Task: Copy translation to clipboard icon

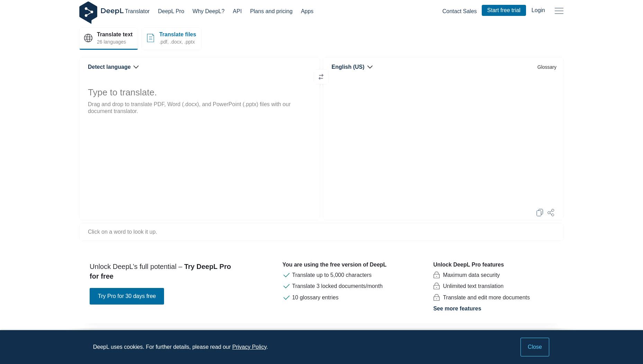Action: coord(540,213)
